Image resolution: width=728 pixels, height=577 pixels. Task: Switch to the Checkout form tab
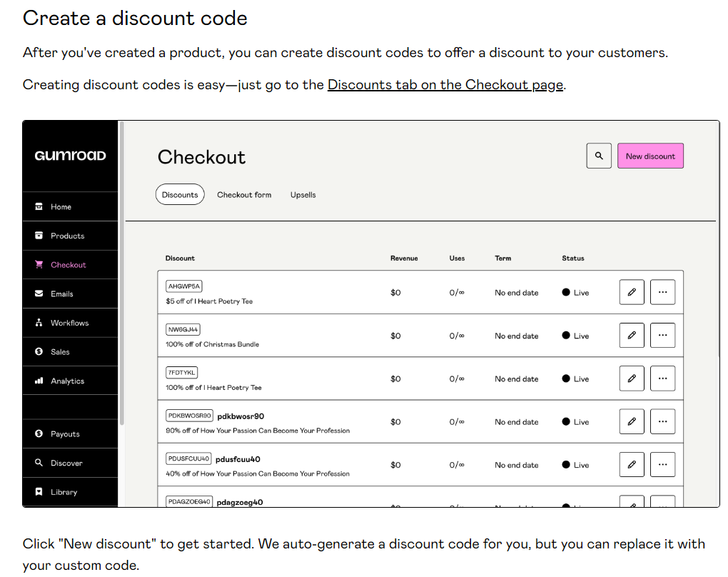coord(244,195)
